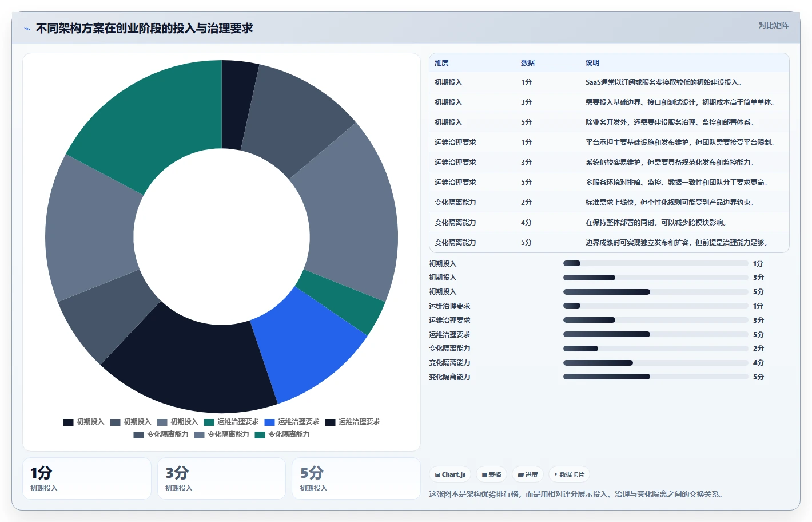The width and height of the screenshot is (812, 522).
Task: Select the row mentioning 除业务开发外
Action: click(x=609, y=122)
